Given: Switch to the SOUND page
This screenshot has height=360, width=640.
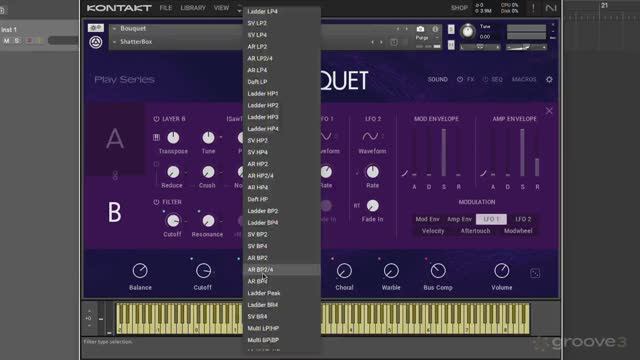Looking at the screenshot, I should pos(438,79).
